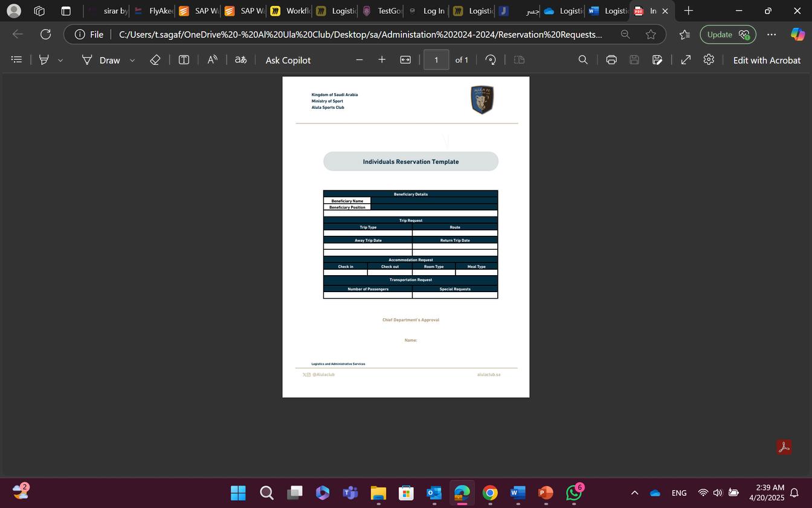Open browser Settings and more menu

772,34
